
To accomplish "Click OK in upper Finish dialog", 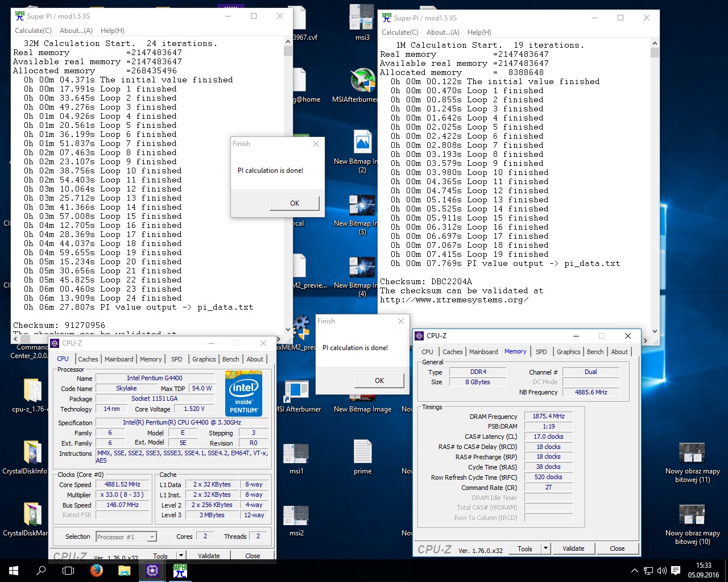I will [294, 203].
